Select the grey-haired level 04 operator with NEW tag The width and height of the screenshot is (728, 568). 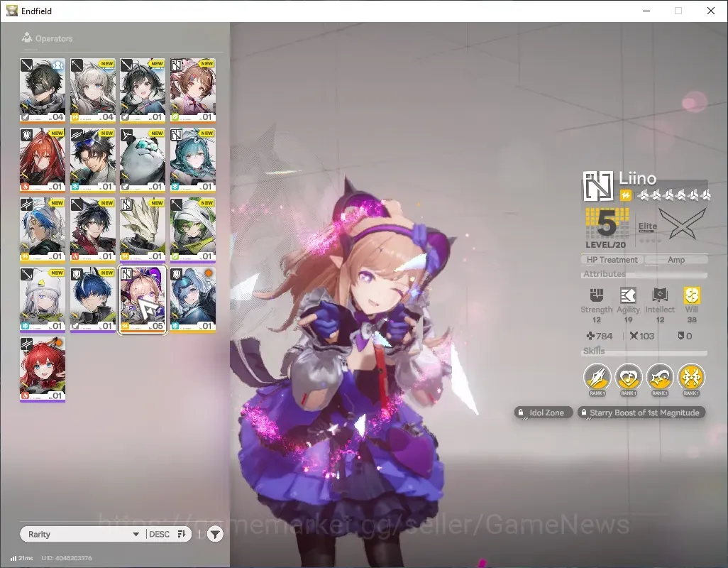(92, 90)
